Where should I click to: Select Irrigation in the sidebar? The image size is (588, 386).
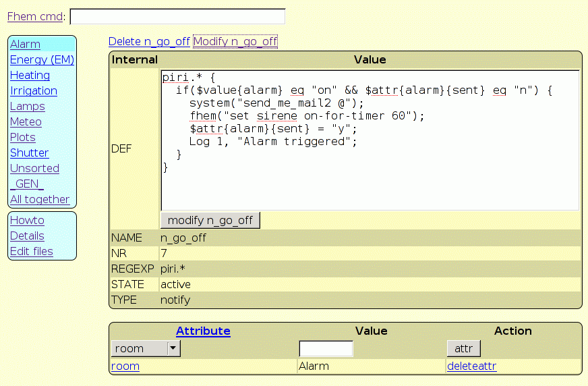(x=33, y=90)
